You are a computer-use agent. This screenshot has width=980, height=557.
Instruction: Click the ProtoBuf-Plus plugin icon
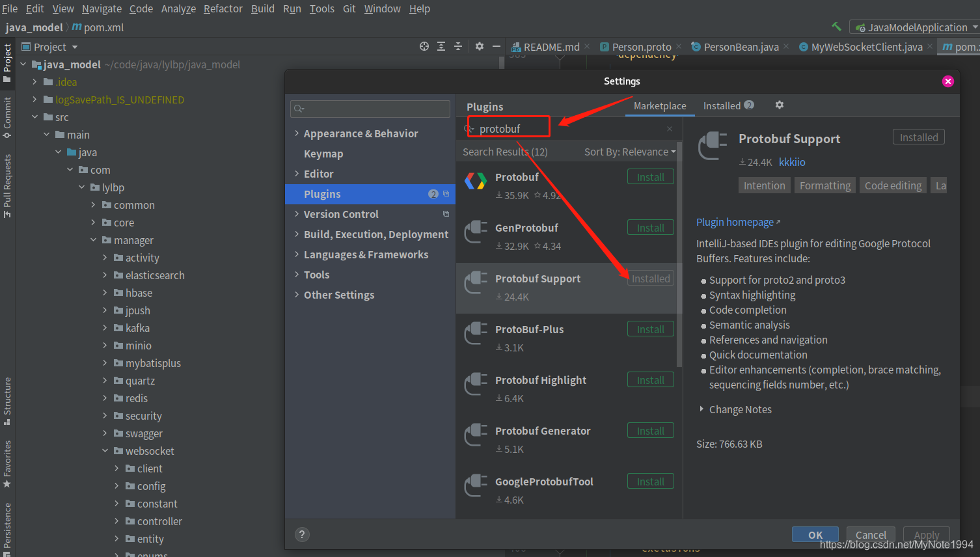click(x=476, y=334)
